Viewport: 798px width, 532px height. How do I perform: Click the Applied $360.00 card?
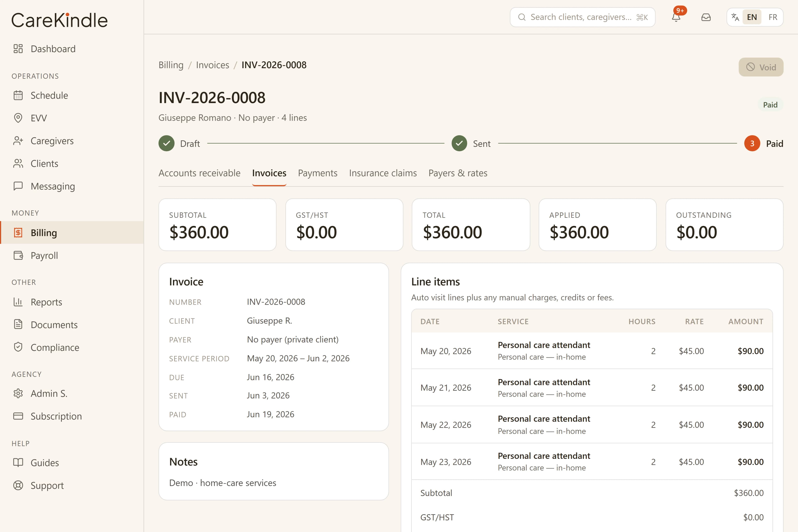click(x=597, y=225)
